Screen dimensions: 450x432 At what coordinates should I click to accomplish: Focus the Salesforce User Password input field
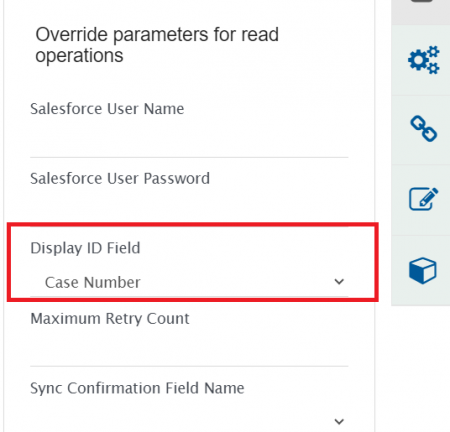(189, 208)
